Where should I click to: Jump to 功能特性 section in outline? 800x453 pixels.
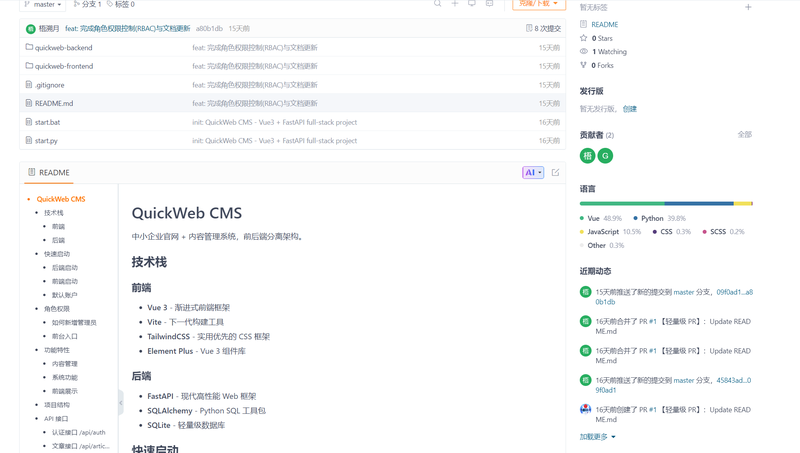(57, 350)
